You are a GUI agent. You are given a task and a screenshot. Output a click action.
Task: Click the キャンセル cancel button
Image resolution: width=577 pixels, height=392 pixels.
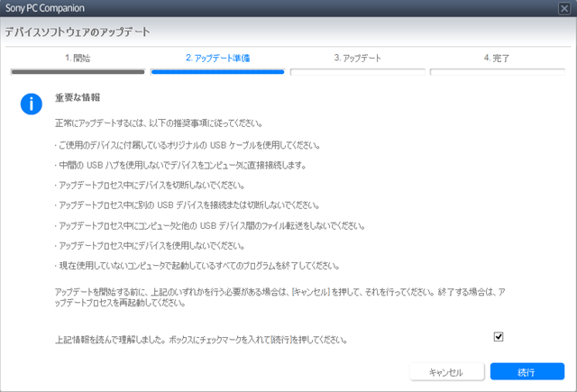(447, 372)
